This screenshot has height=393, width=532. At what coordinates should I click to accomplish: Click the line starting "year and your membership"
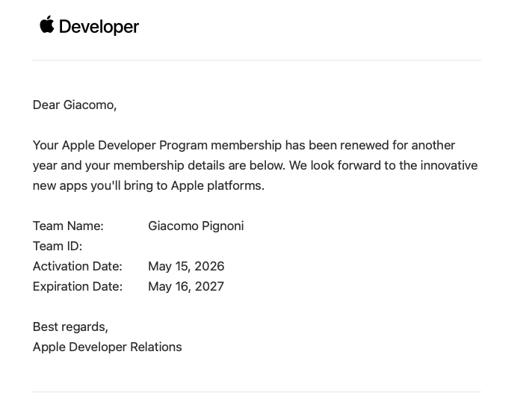pyautogui.click(x=255, y=165)
